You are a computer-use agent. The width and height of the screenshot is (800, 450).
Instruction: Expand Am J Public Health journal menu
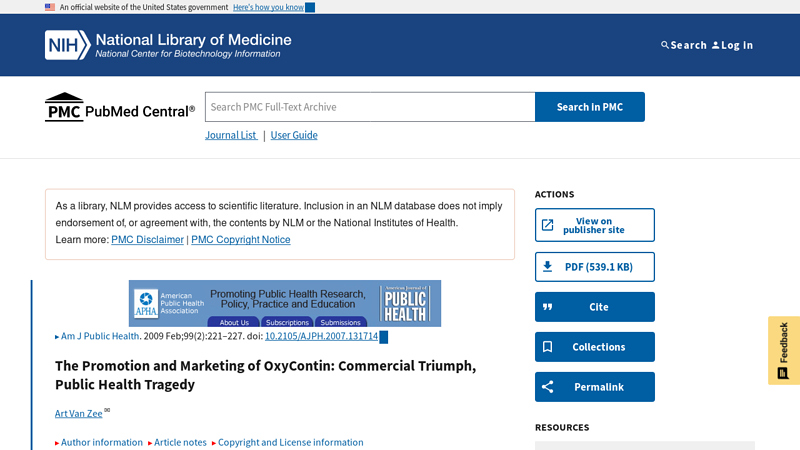tap(97, 336)
